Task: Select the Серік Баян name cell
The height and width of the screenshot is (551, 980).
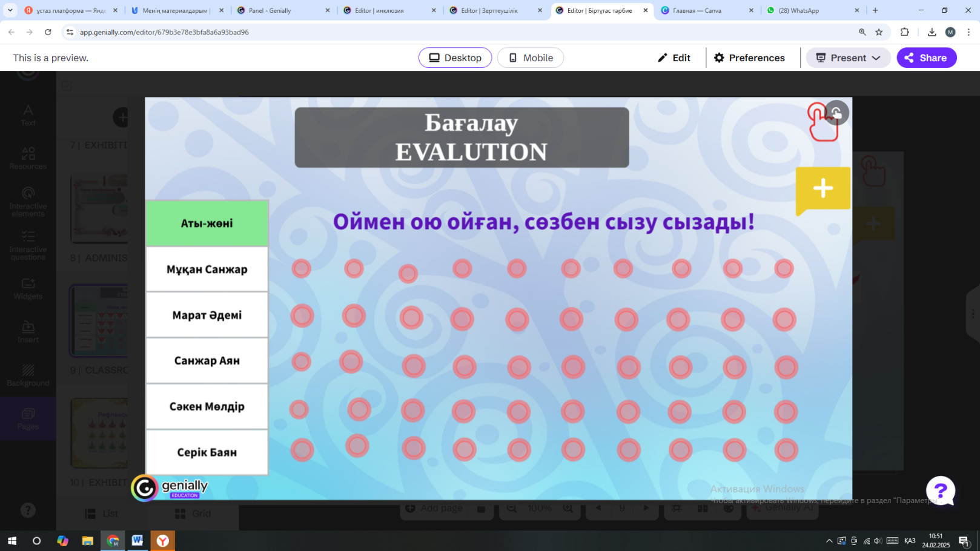Action: (x=207, y=452)
